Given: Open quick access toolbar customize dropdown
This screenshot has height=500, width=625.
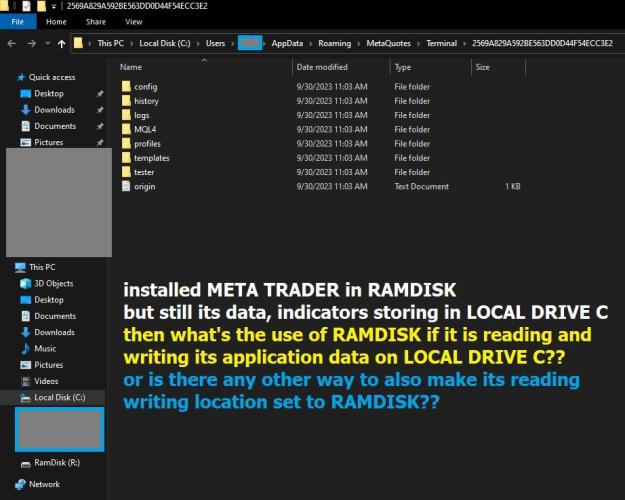Looking at the screenshot, I should (x=53, y=6).
